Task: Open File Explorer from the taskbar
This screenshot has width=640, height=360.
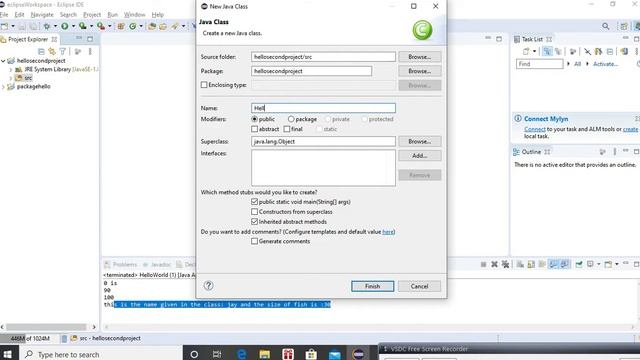Action: coord(264,354)
